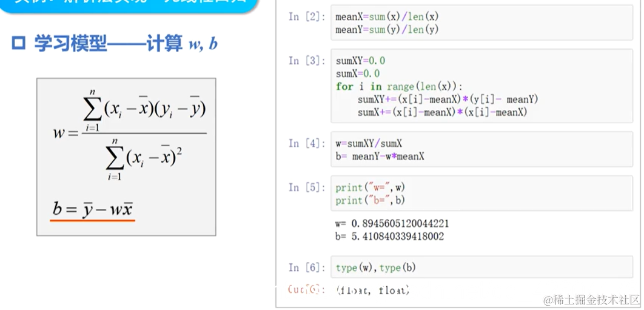The width and height of the screenshot is (644, 310).
Task: Click the line 'b= meanY-w*meanX'
Action: pyautogui.click(x=380, y=157)
